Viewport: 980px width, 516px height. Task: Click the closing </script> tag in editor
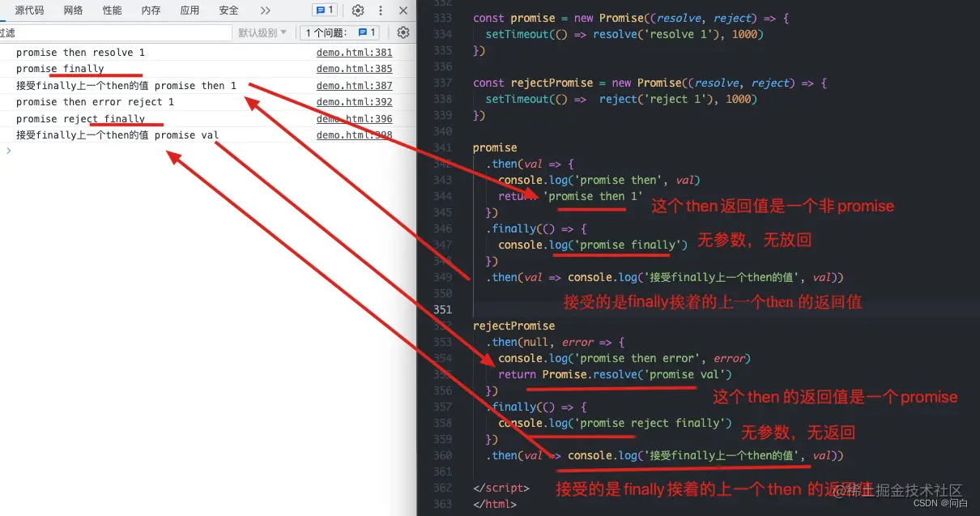click(x=501, y=488)
